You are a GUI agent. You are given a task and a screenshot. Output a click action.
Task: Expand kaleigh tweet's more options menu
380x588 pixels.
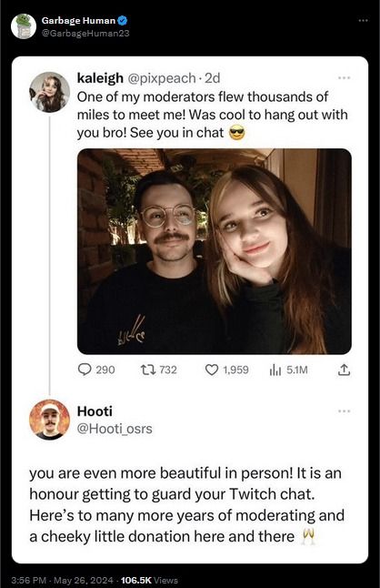[344, 78]
